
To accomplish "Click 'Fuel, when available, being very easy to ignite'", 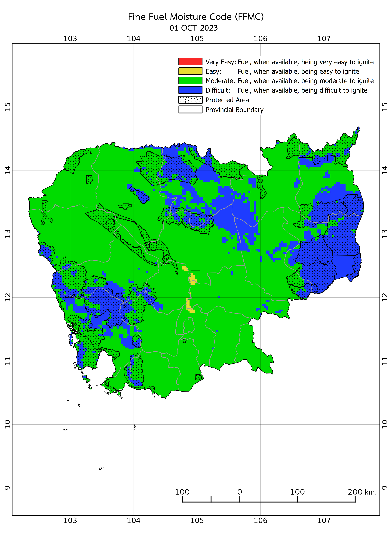I will [x=306, y=62].
